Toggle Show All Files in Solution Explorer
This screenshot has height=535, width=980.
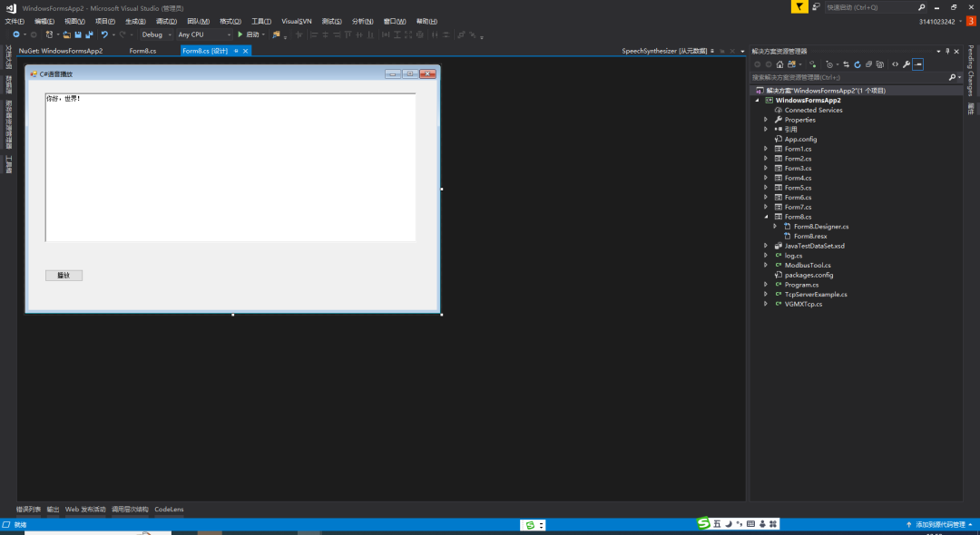click(879, 64)
